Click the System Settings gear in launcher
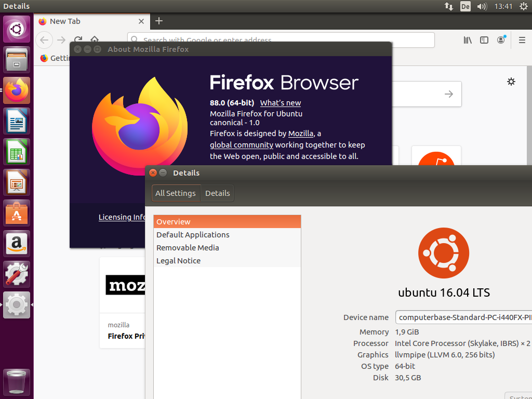532x399 pixels. click(x=17, y=305)
